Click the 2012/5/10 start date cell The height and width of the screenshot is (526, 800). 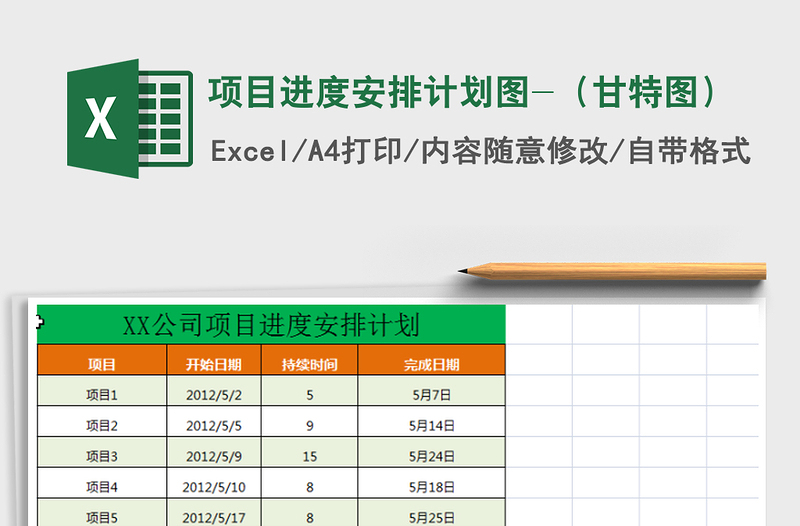click(213, 488)
